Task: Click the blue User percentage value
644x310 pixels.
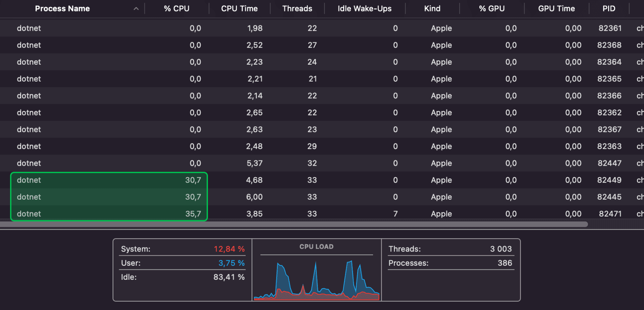Action: click(x=231, y=263)
